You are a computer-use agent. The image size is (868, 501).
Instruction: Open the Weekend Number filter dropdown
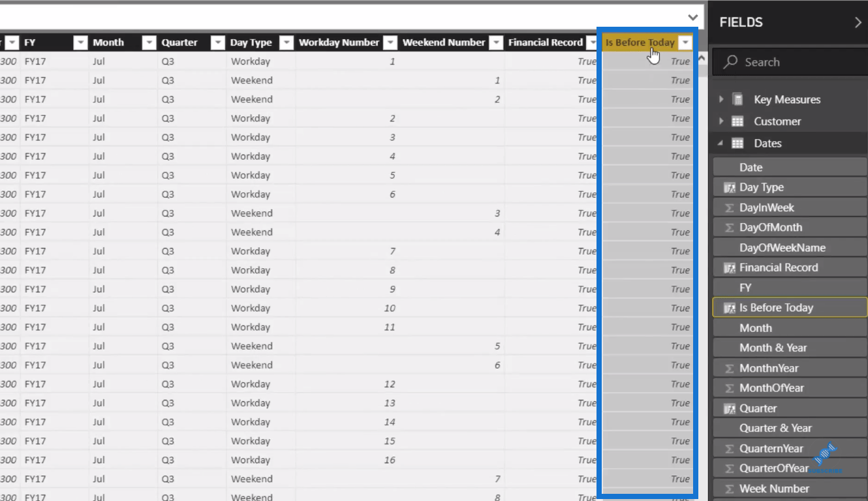click(x=497, y=42)
